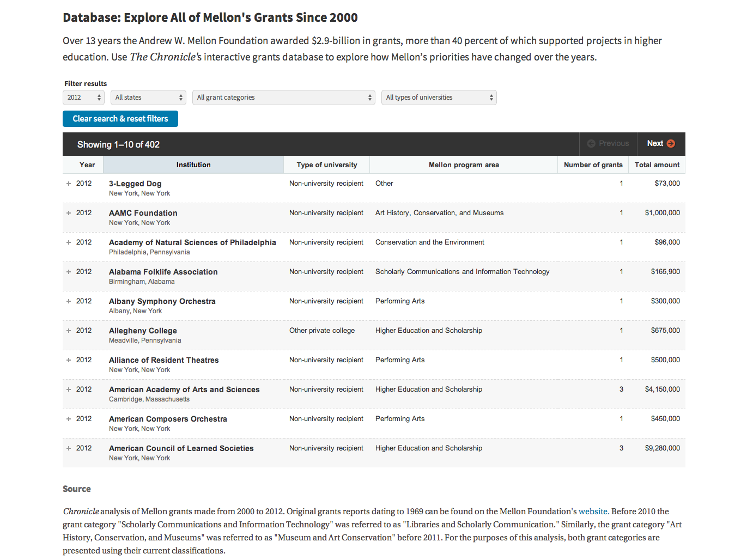Click the $675,000 total amount cell
741x560 pixels.
(x=665, y=331)
